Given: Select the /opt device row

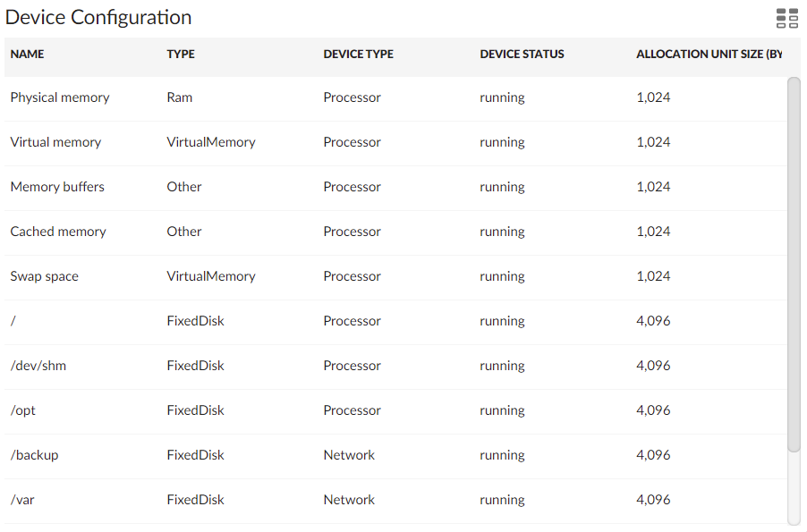Looking at the screenshot, I should (x=23, y=410).
